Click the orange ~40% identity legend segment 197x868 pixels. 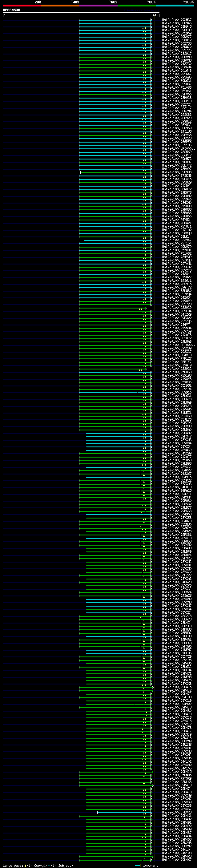coord(60,6)
